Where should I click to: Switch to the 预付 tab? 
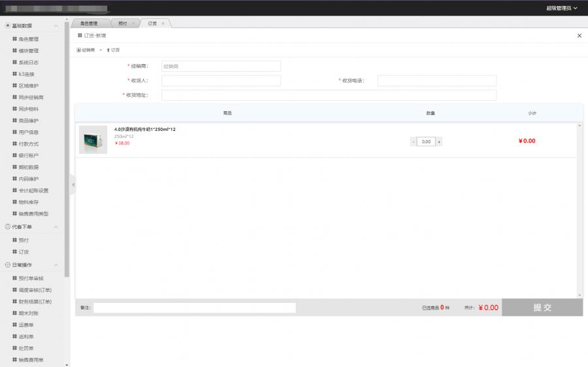pos(122,24)
